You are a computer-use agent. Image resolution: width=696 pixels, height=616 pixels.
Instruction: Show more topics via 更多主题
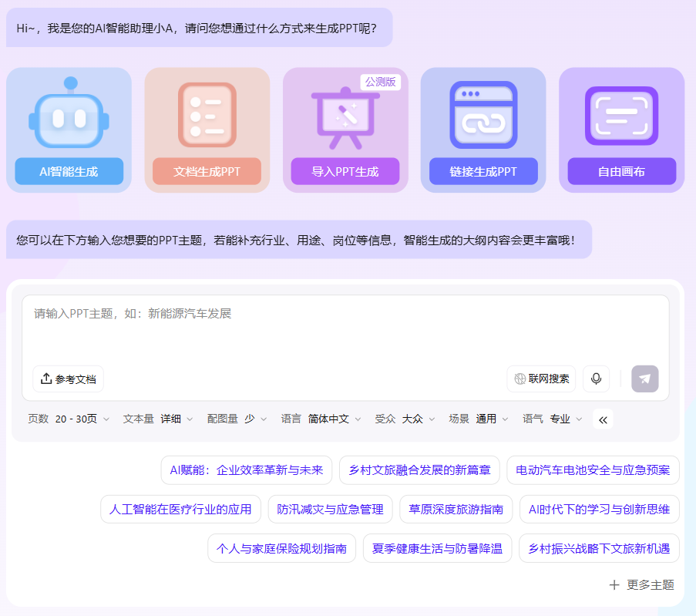tap(642, 585)
